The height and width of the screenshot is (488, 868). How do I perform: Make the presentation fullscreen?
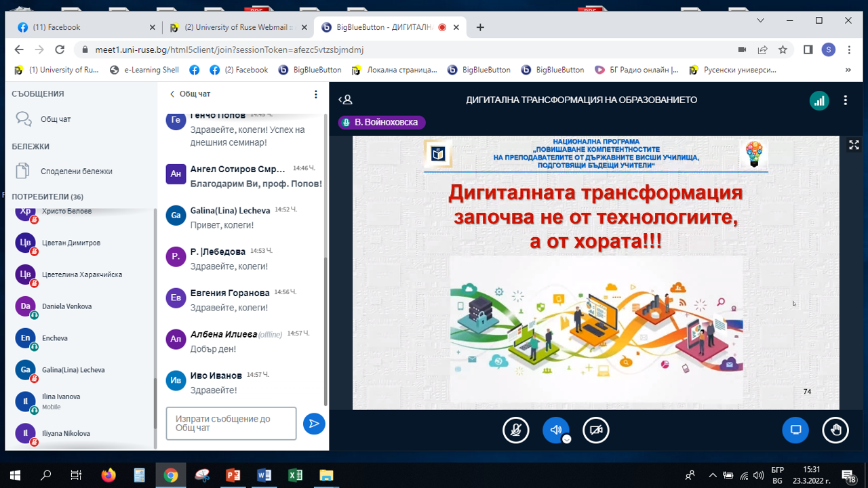coord(854,144)
